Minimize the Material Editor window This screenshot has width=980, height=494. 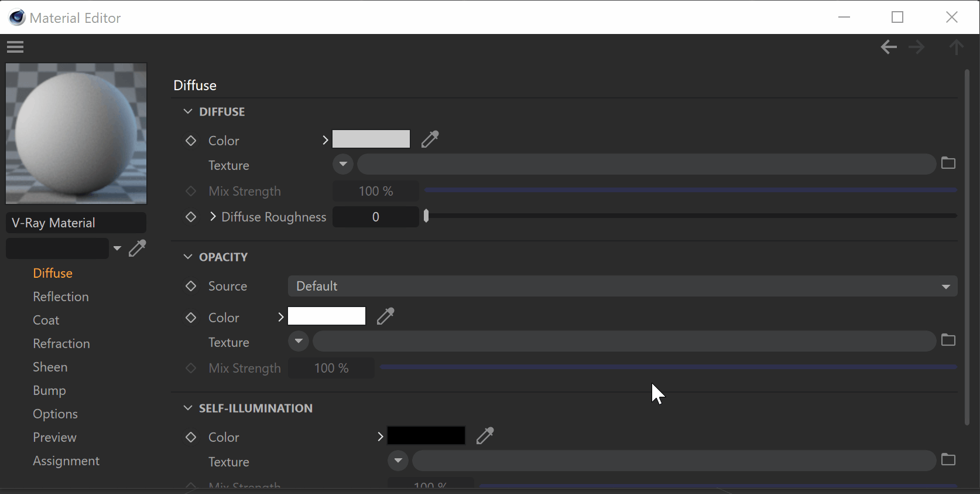844,17
